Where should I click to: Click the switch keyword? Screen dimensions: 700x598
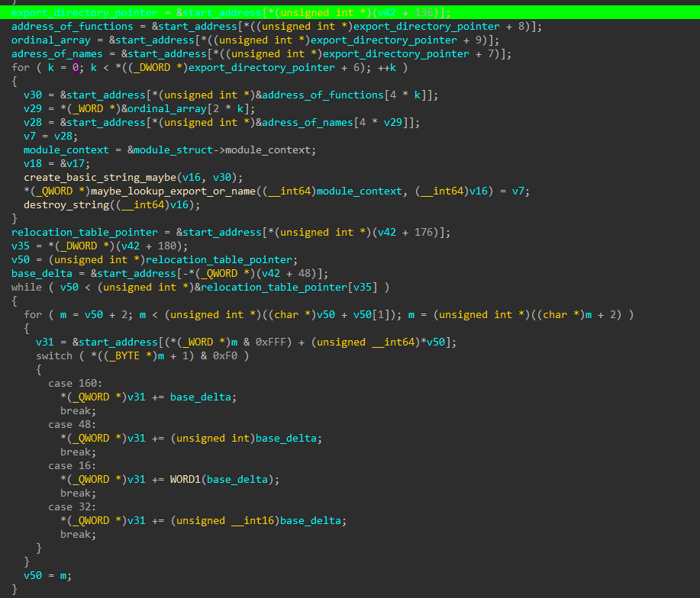tap(53, 355)
